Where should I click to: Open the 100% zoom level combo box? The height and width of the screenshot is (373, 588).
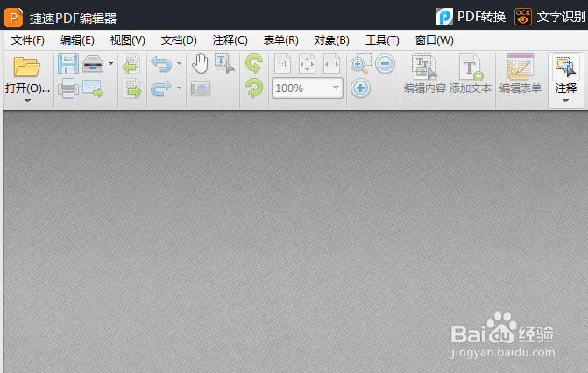pyautogui.click(x=307, y=88)
